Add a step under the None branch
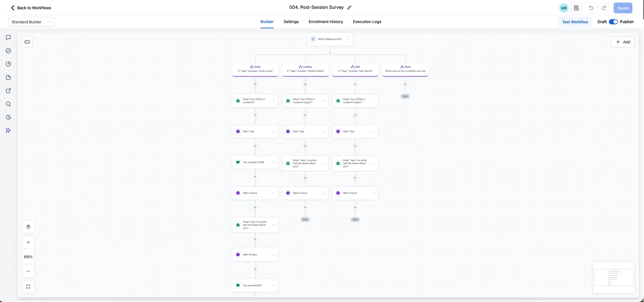The image size is (644, 302). coord(405,85)
